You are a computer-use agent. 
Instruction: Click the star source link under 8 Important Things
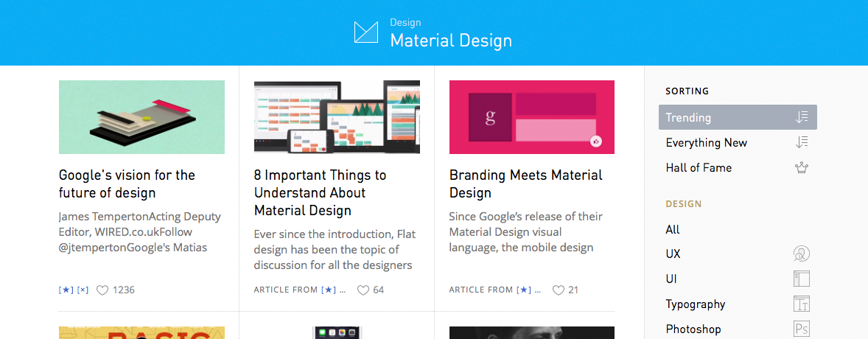pyautogui.click(x=329, y=290)
